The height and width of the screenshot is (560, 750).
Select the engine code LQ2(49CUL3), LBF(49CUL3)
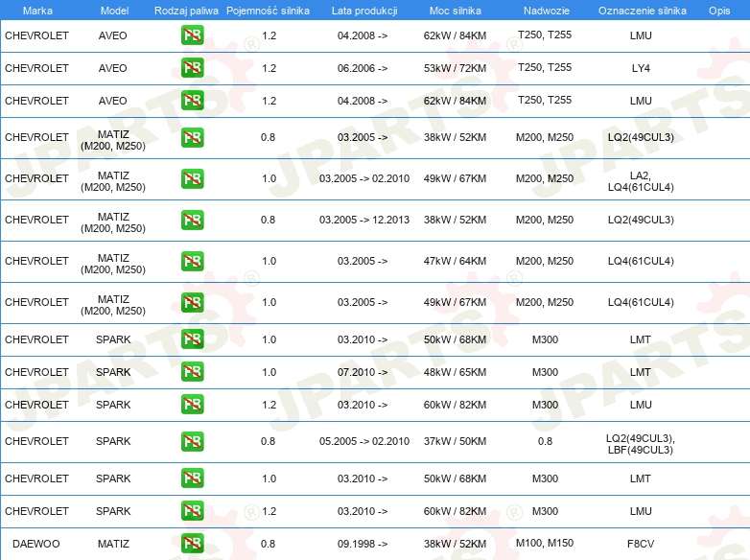click(x=641, y=444)
